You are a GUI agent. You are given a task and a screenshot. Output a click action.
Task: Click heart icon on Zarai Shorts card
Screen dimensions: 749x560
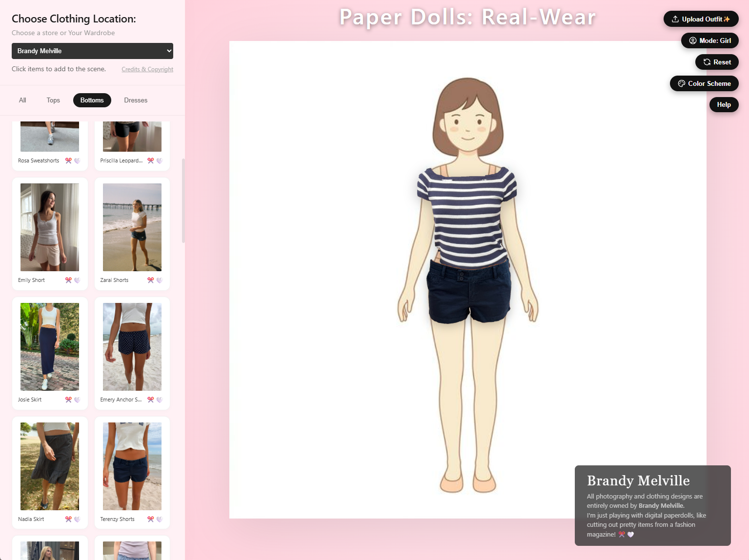click(x=159, y=280)
